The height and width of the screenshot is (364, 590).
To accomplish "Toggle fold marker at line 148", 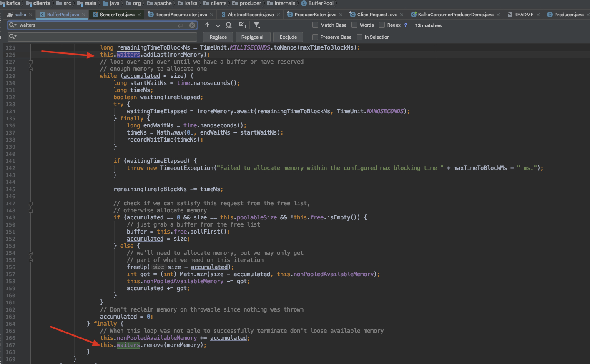I will point(30,211).
